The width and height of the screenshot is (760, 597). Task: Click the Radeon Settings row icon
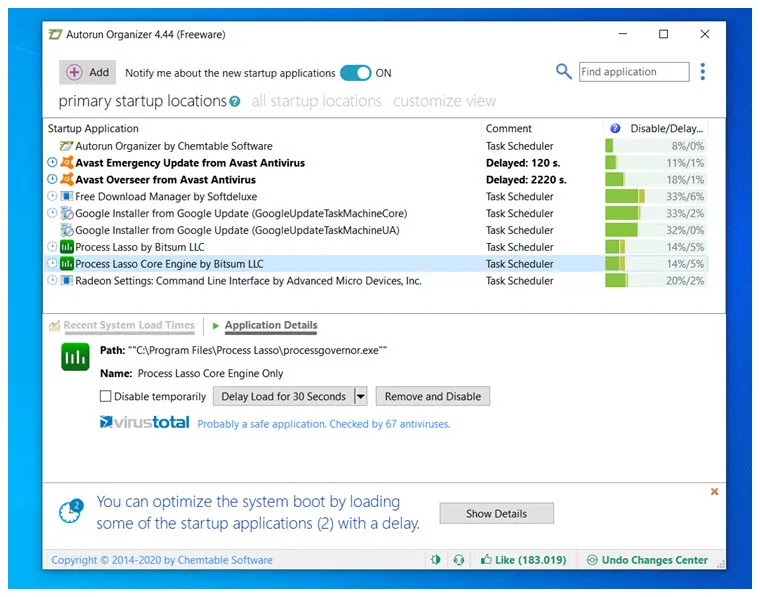[x=67, y=281]
